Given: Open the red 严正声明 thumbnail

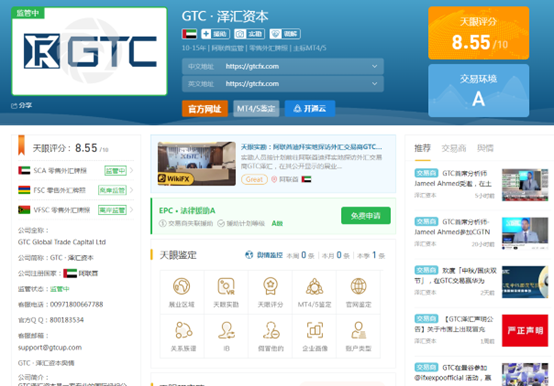Looking at the screenshot, I should click(525, 331).
